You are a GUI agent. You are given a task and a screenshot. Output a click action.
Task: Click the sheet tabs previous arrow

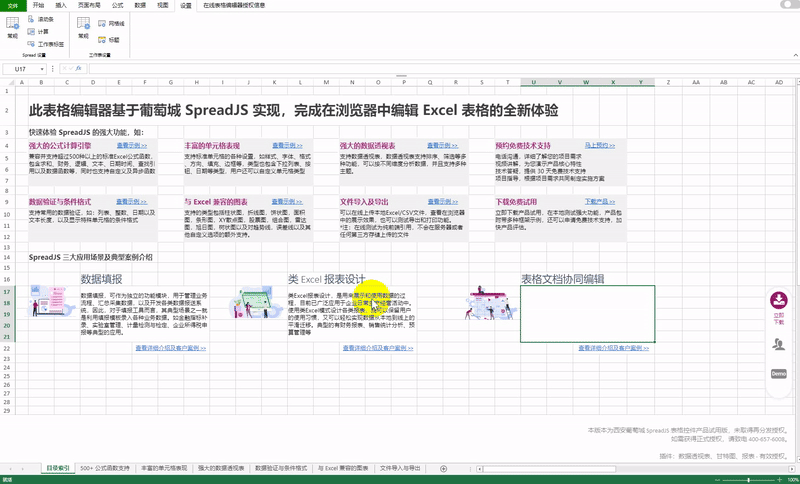(9, 469)
